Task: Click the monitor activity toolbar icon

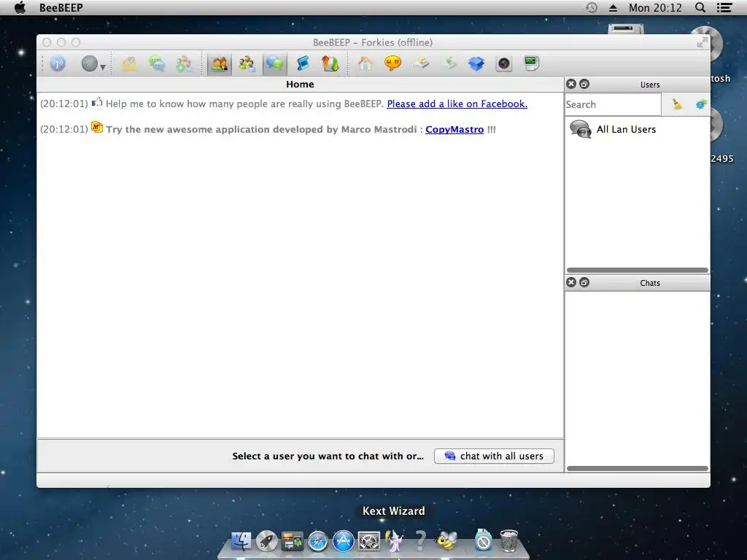Action: (x=531, y=63)
